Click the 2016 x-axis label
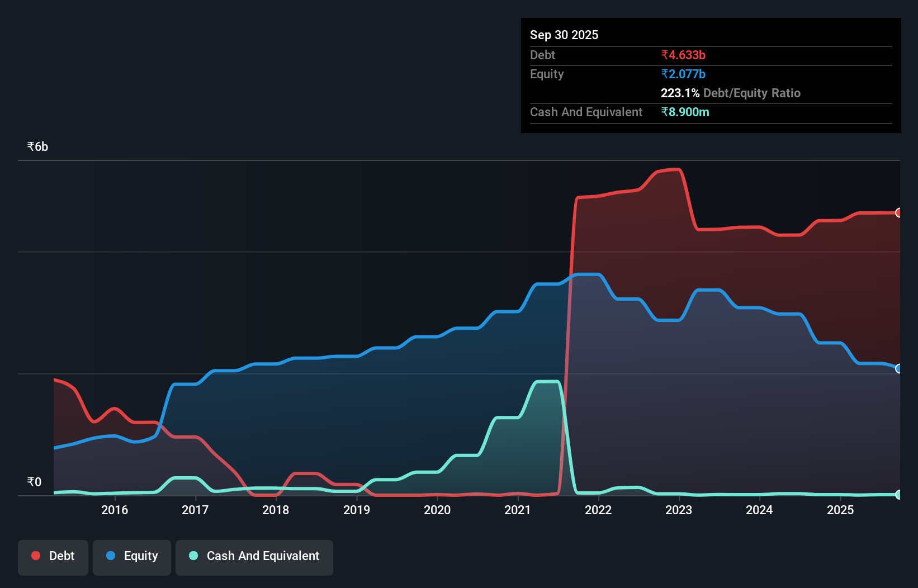 point(115,510)
